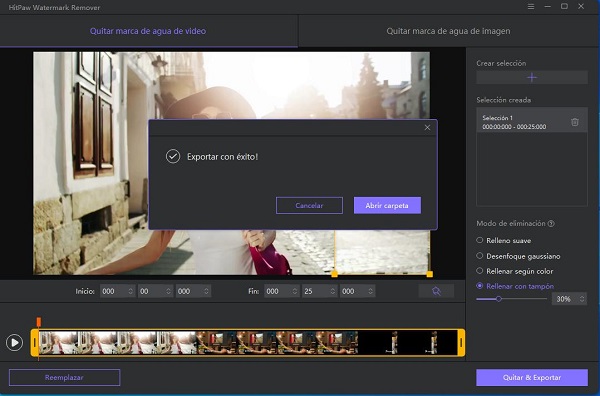Click the Fin seconds field showing 25

[320, 291]
